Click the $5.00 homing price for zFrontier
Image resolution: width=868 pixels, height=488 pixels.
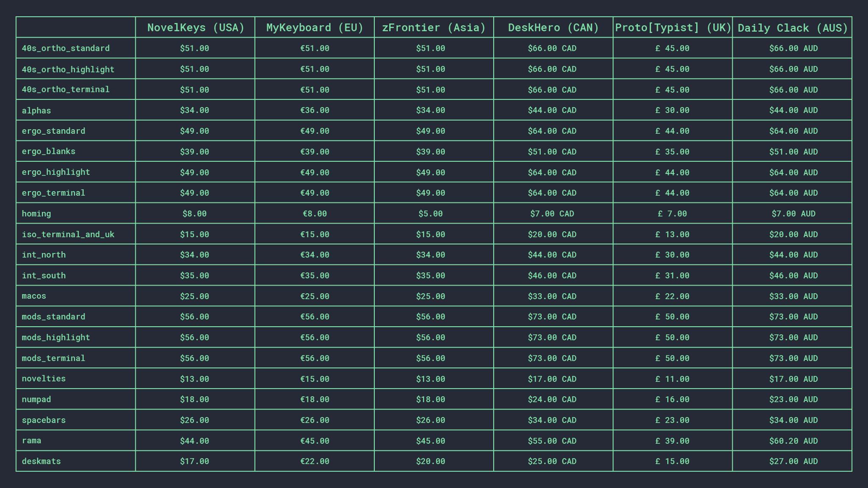coord(430,213)
